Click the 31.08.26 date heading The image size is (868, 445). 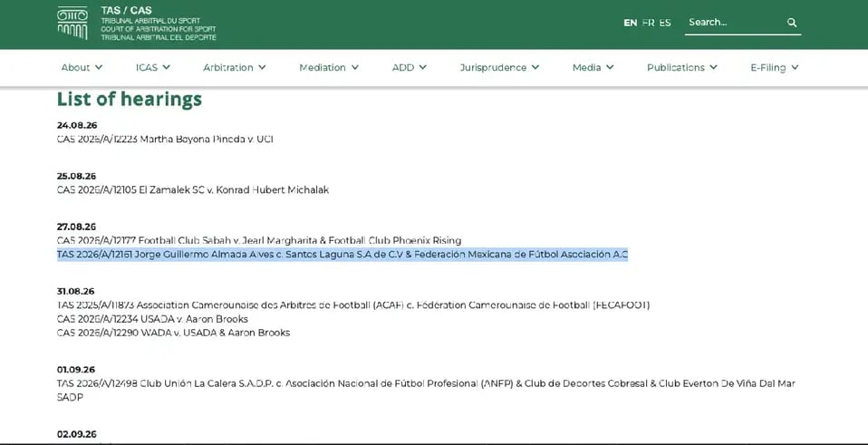pos(76,292)
